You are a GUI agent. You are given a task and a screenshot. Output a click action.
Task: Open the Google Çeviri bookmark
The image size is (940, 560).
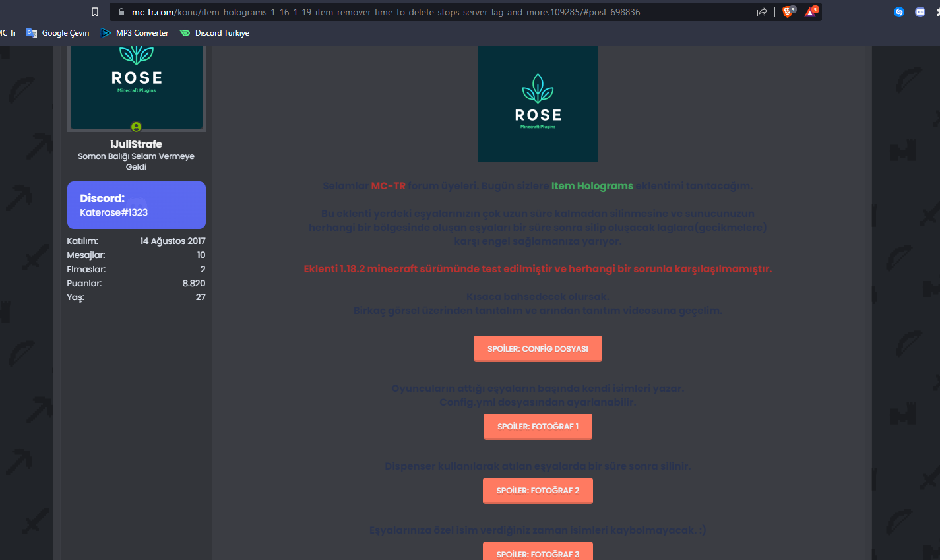(58, 33)
